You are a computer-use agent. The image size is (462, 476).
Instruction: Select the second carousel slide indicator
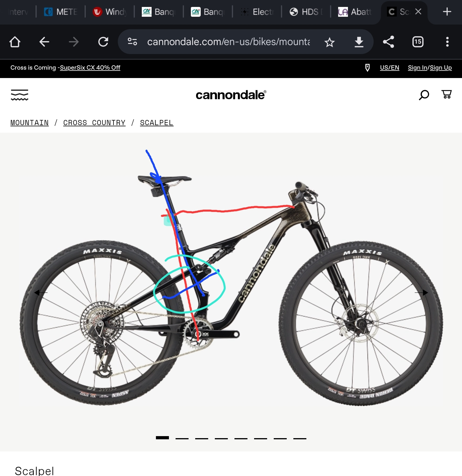click(x=182, y=438)
